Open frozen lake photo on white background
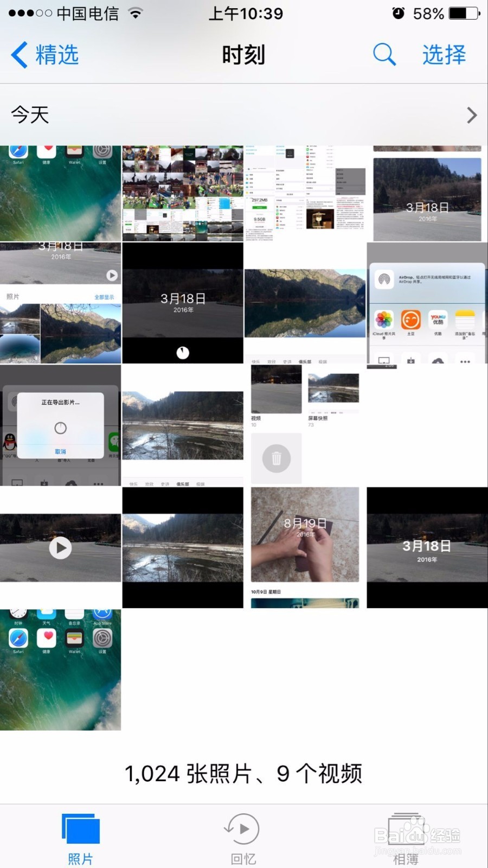 pyautogui.click(x=183, y=425)
